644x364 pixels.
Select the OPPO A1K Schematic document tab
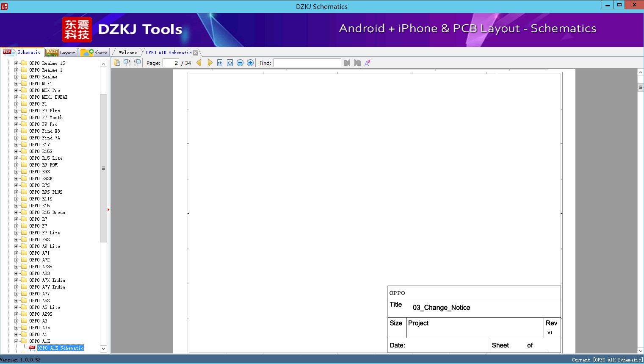tap(169, 53)
